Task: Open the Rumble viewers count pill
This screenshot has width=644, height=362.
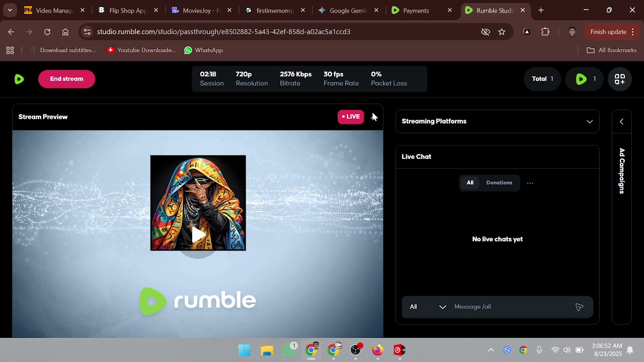Action: point(585,79)
